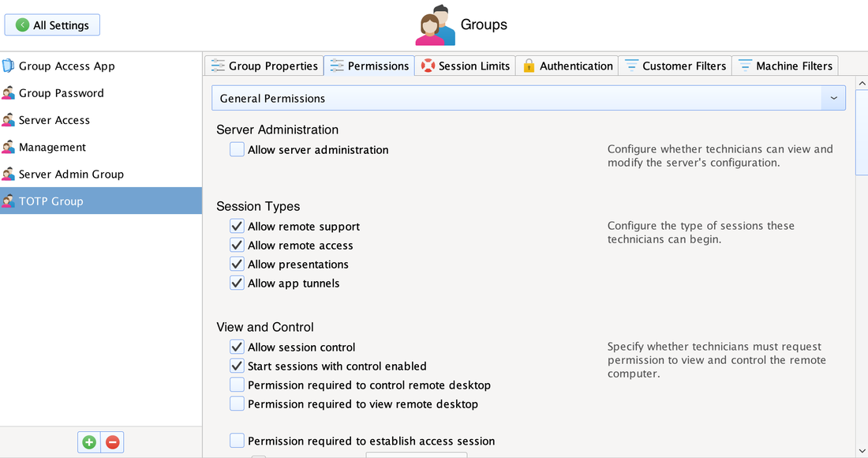
Task: Click the Management group user icon
Action: click(x=8, y=148)
